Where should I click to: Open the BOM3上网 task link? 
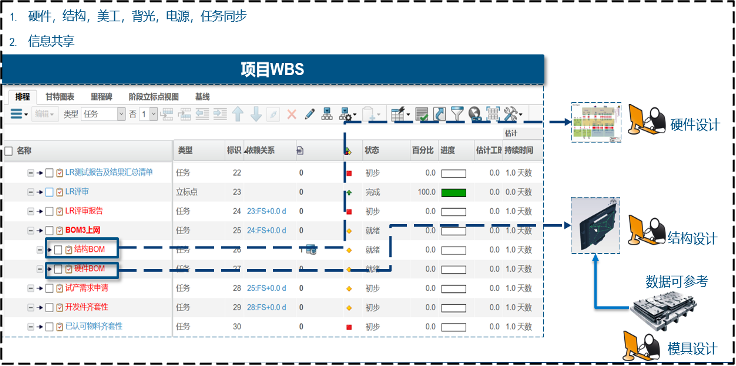(x=83, y=230)
